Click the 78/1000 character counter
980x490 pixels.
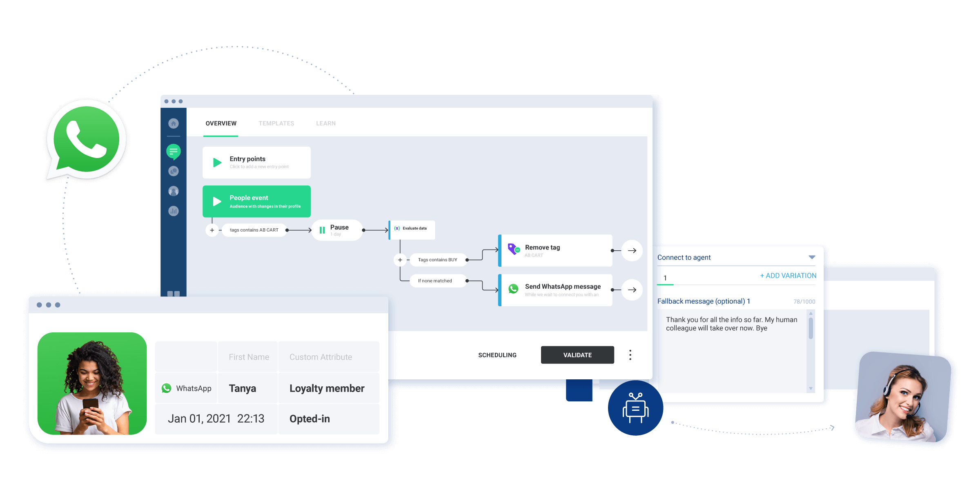(x=804, y=302)
